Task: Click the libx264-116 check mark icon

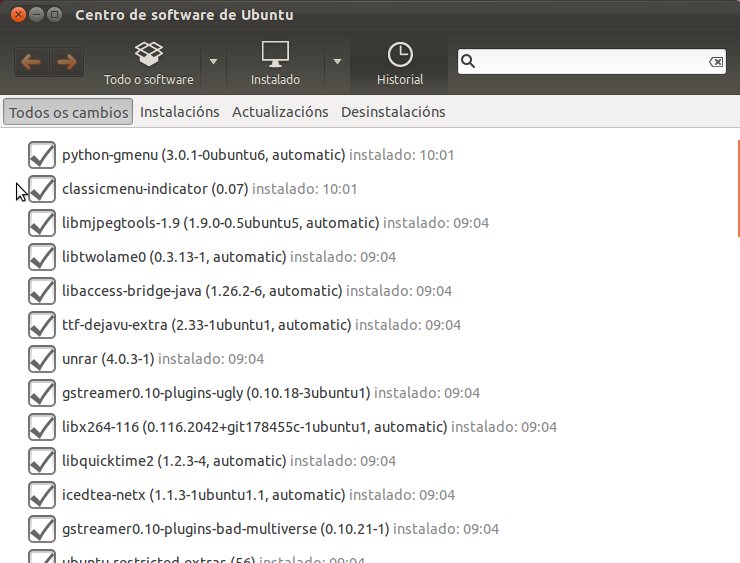Action: 42,427
